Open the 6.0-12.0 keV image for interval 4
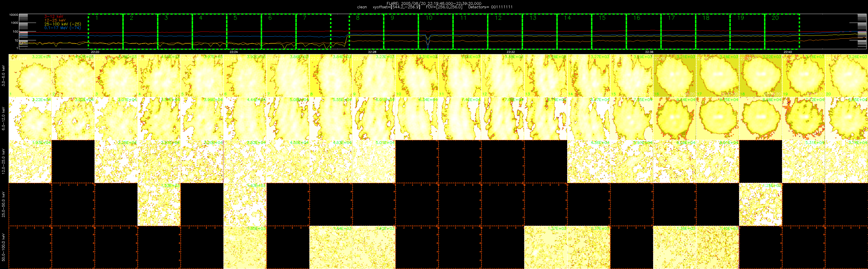 [x=159, y=118]
